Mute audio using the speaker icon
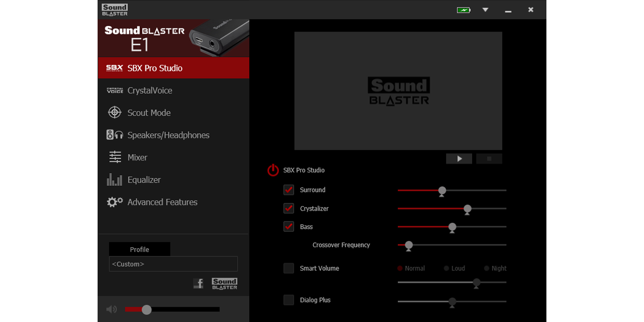The height and width of the screenshot is (322, 644). [x=111, y=309]
